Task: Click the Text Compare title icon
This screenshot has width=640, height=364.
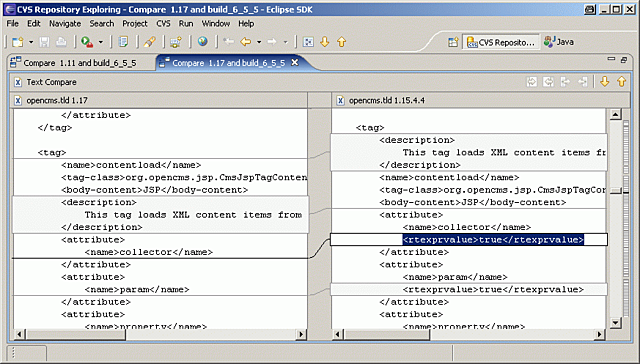Action: tap(18, 82)
